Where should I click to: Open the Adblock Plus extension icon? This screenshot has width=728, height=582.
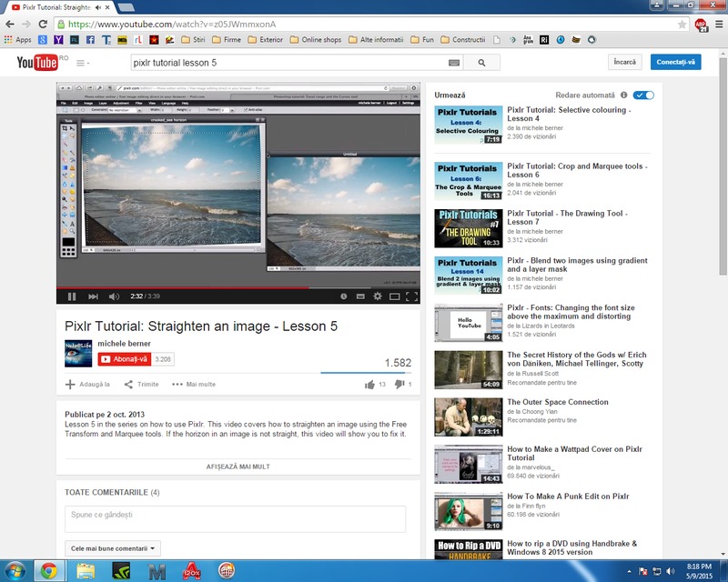click(x=701, y=25)
